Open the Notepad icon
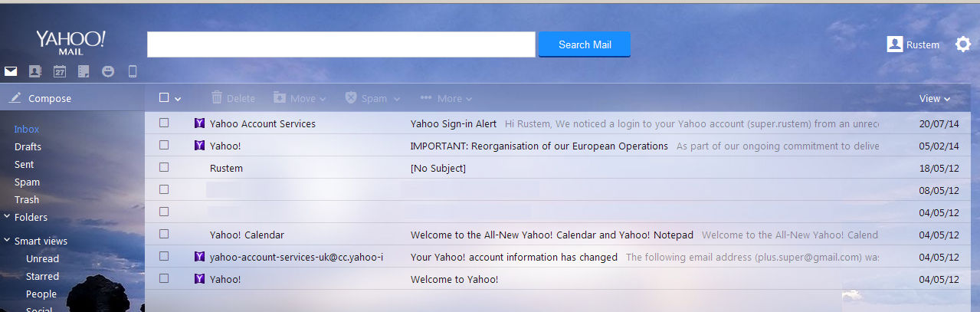 pyautogui.click(x=84, y=71)
